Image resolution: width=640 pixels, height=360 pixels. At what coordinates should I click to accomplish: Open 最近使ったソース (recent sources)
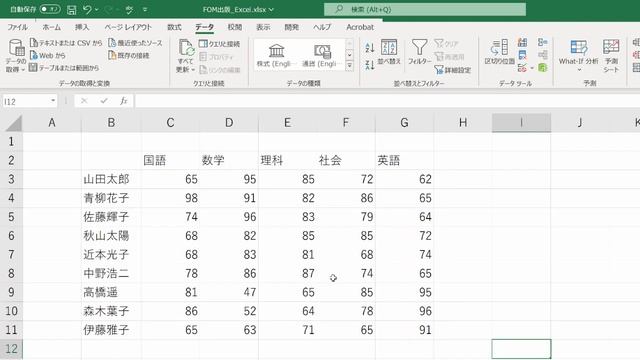[135, 43]
